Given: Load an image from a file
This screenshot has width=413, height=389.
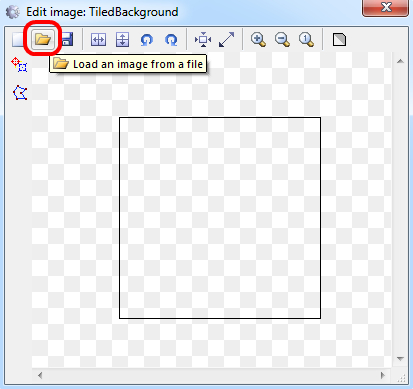Looking at the screenshot, I should point(43,40).
